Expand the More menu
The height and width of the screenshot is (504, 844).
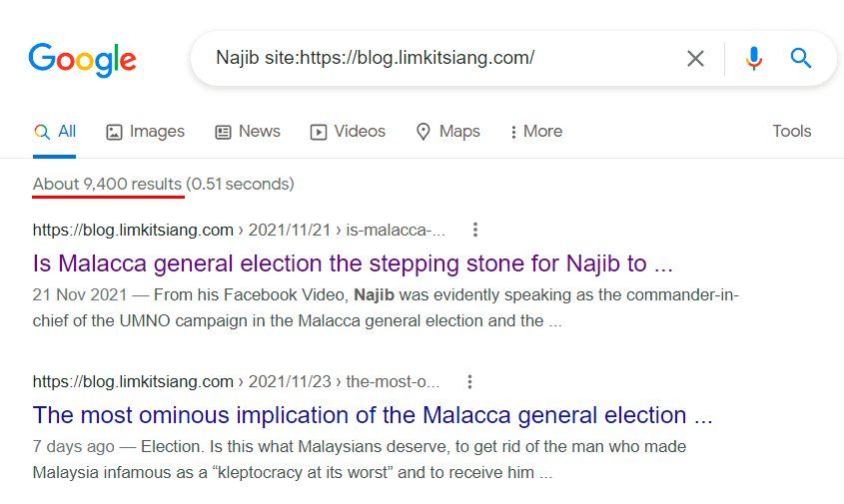536,132
